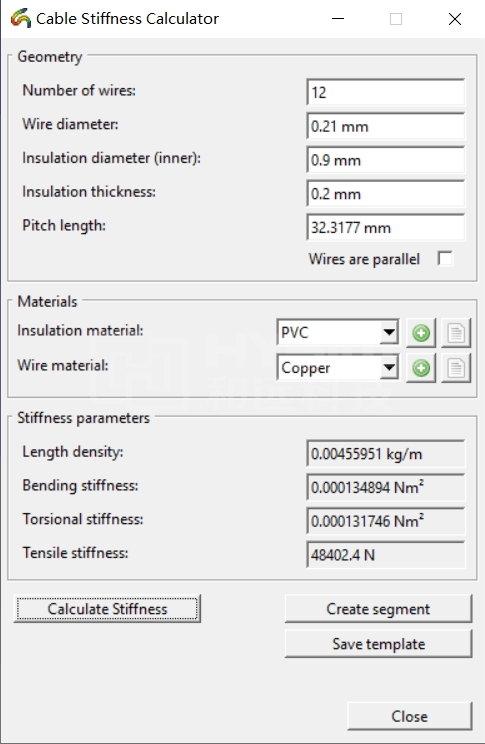Select the Bending stiffness result field

pyautogui.click(x=386, y=487)
